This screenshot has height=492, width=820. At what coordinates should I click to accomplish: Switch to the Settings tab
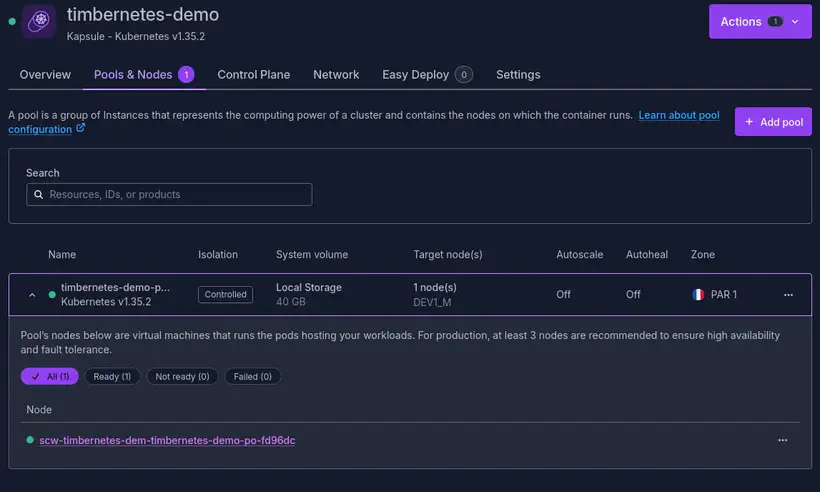[518, 75]
